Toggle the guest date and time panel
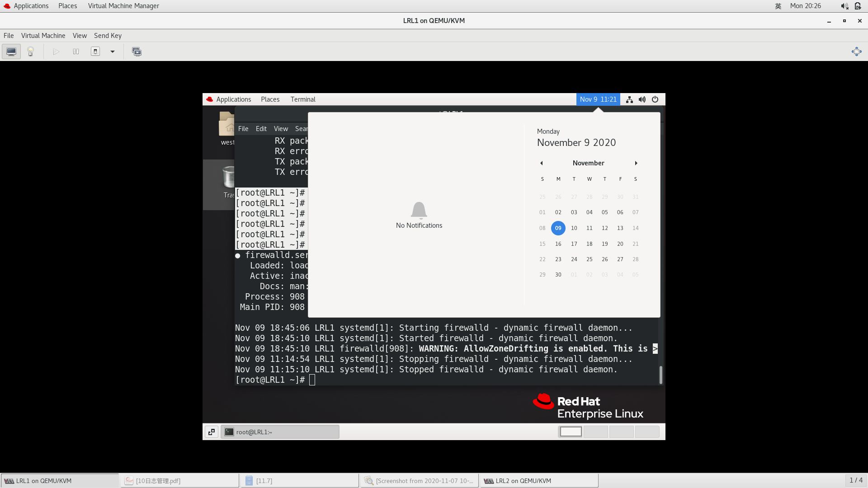The image size is (868, 488). tap(598, 99)
